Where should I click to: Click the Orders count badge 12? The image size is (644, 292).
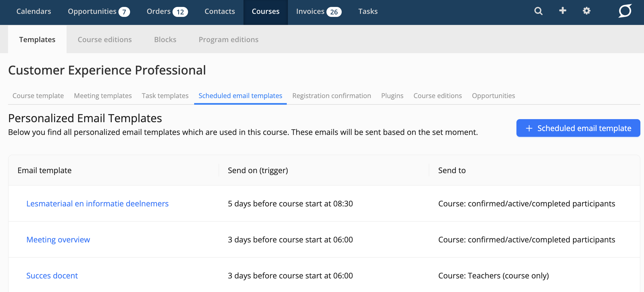coord(180,12)
